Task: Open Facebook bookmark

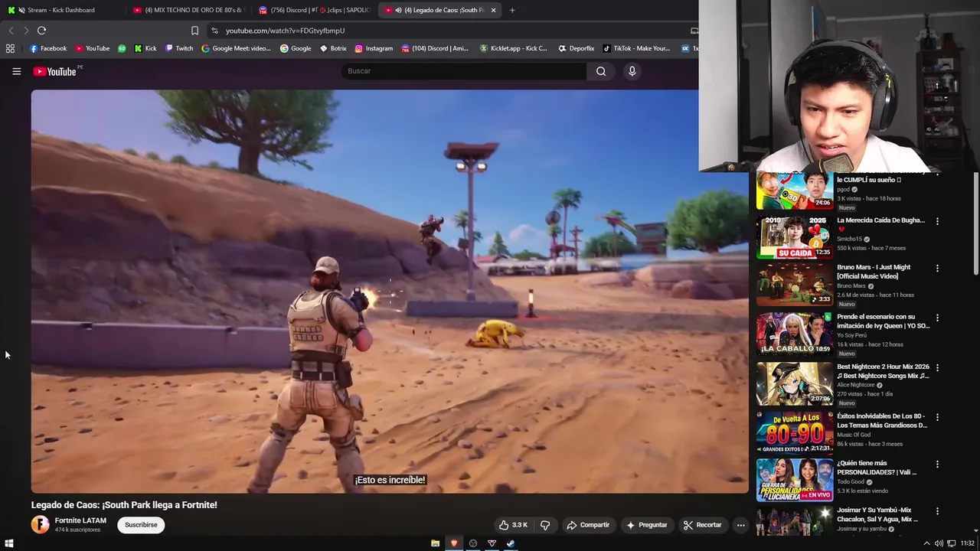Action: (x=48, y=48)
